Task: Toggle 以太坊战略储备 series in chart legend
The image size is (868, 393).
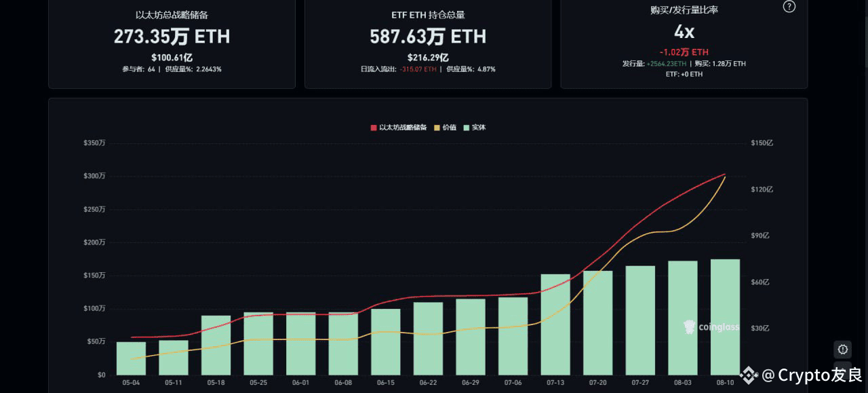Action: [399, 128]
